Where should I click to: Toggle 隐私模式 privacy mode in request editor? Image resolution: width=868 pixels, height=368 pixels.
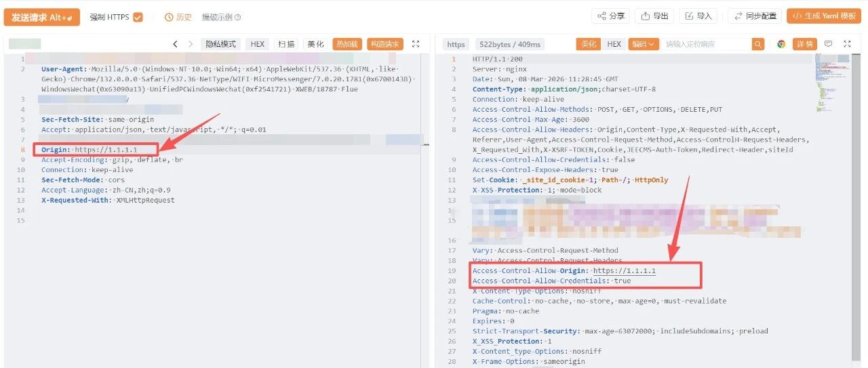221,44
